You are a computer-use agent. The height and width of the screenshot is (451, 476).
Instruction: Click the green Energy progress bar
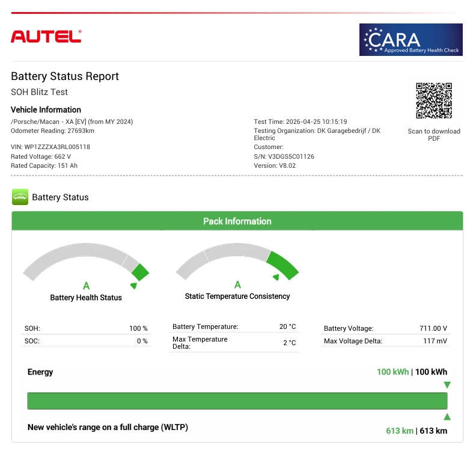237,401
